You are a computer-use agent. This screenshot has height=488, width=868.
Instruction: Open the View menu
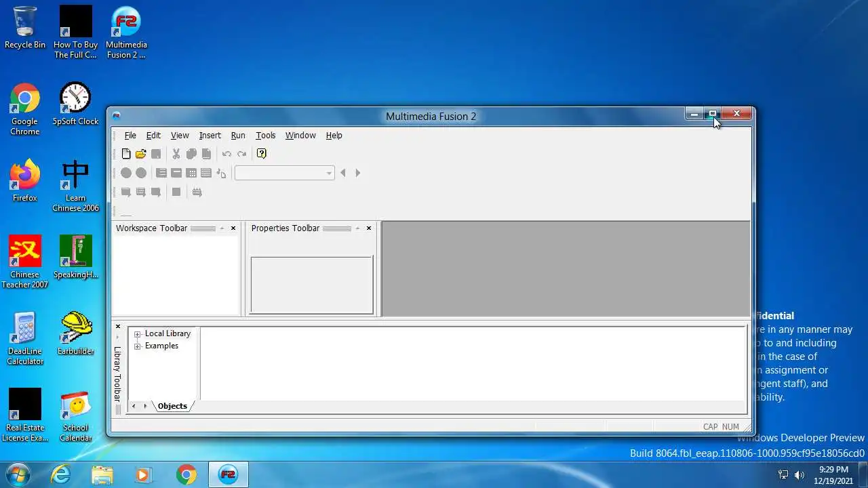[x=180, y=136]
